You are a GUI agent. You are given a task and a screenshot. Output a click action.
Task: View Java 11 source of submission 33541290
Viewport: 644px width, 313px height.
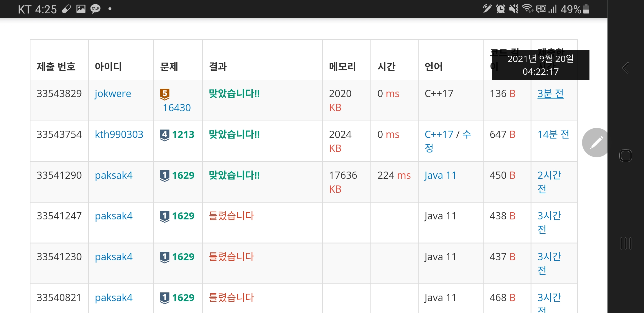440,175
